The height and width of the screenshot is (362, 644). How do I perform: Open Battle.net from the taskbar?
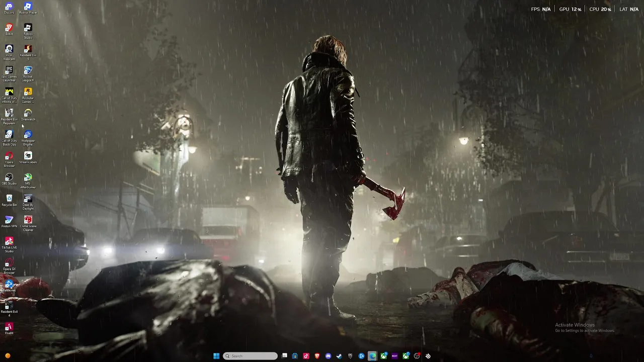click(x=361, y=356)
